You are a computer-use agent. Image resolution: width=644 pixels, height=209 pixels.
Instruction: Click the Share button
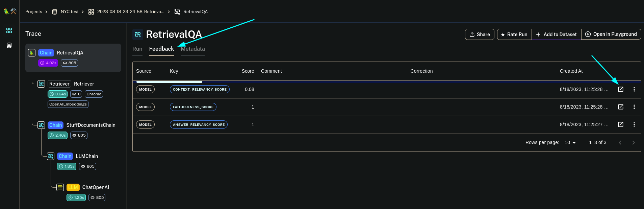[x=480, y=34]
